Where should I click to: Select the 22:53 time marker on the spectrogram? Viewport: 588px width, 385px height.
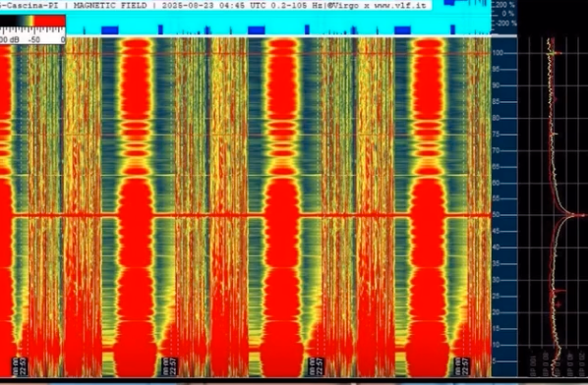coord(20,367)
